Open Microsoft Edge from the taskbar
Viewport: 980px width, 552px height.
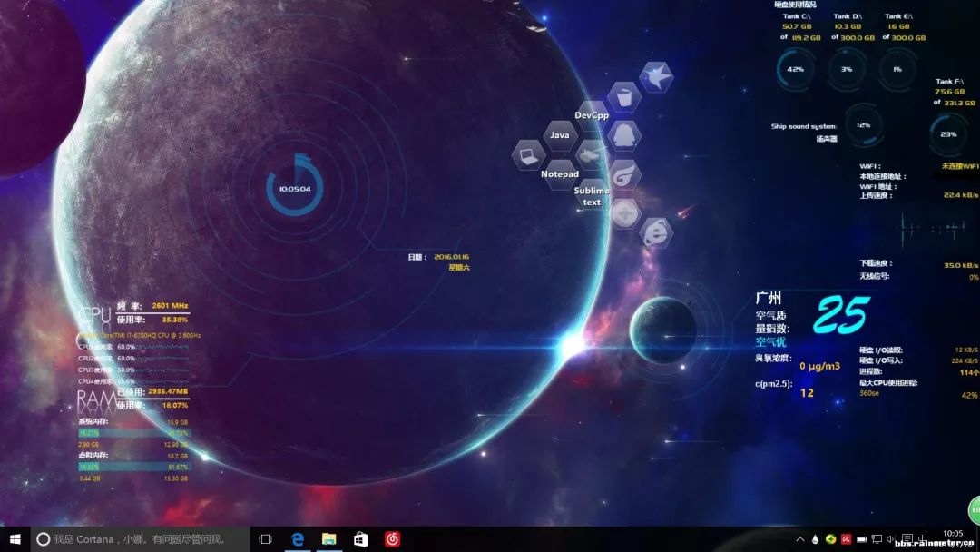coord(298,539)
